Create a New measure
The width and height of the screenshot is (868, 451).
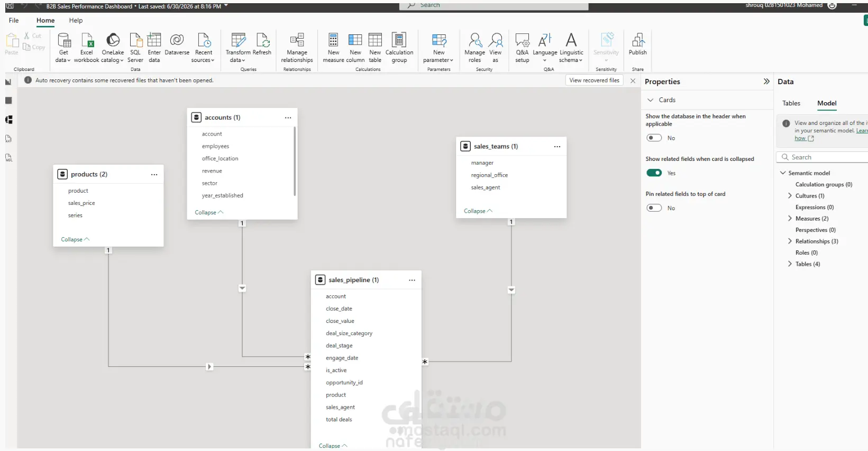pyautogui.click(x=333, y=48)
